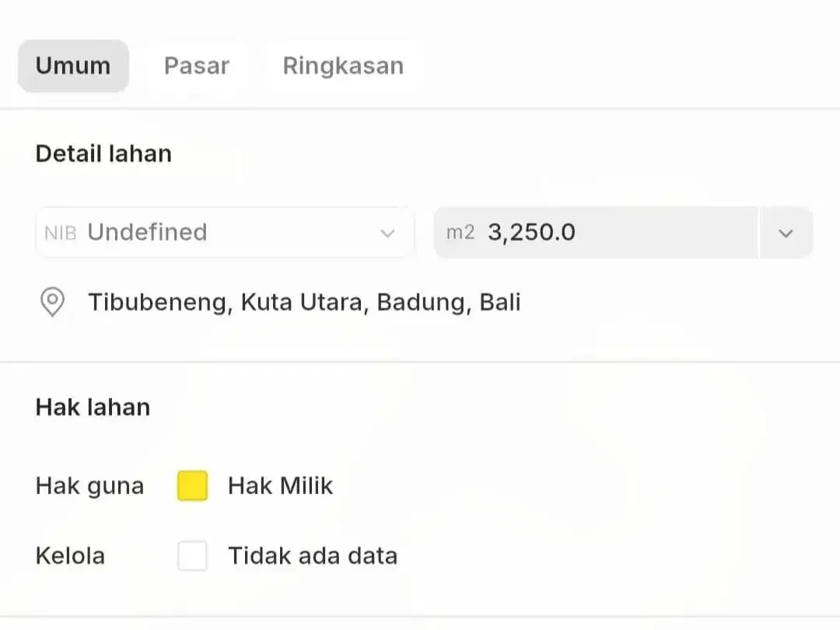
Task: Click the Tidak ada data label
Action: click(x=313, y=555)
